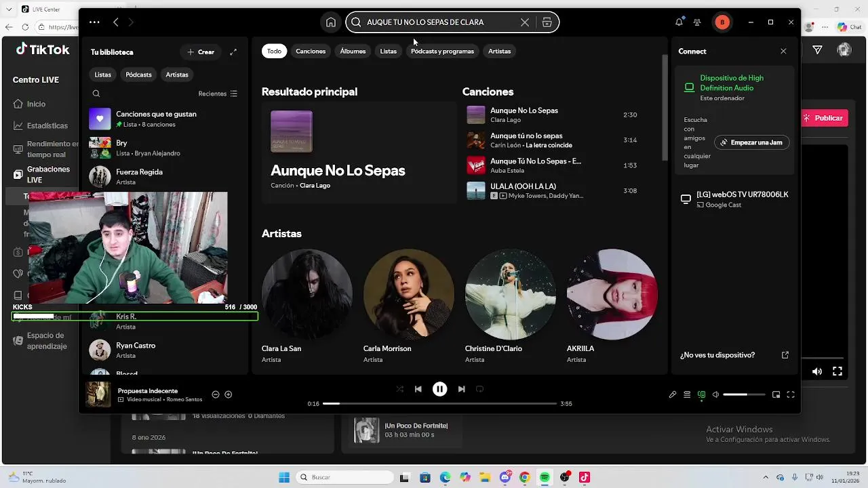Screen dimensions: 868x488
Task: Open Romeo Santos link in player bar
Action: pyautogui.click(x=184, y=400)
